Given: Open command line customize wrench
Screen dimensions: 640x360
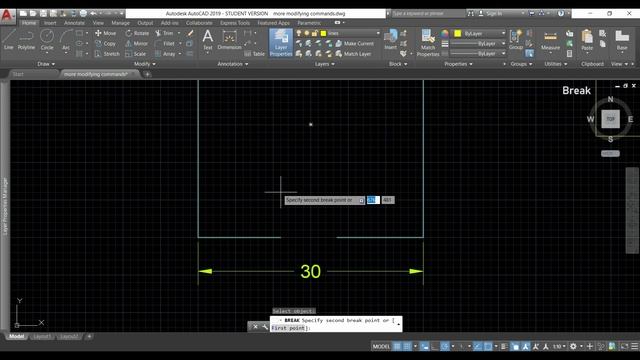Looking at the screenshot, I should coord(264,327).
